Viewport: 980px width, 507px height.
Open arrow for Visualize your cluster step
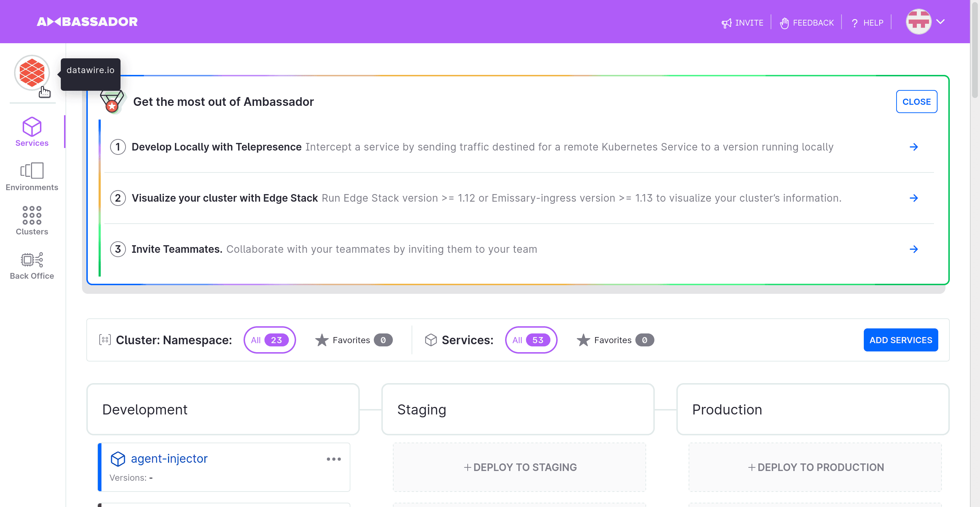click(x=913, y=198)
